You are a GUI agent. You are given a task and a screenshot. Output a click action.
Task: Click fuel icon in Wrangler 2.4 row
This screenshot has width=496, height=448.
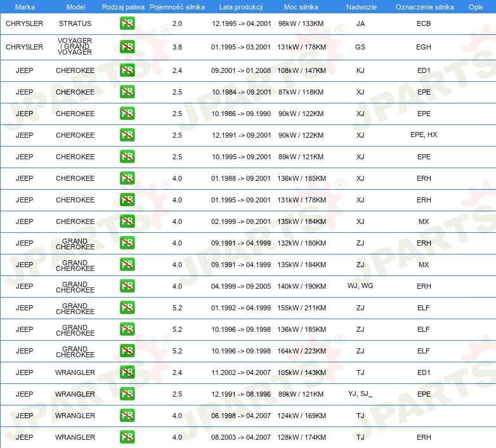[127, 372]
